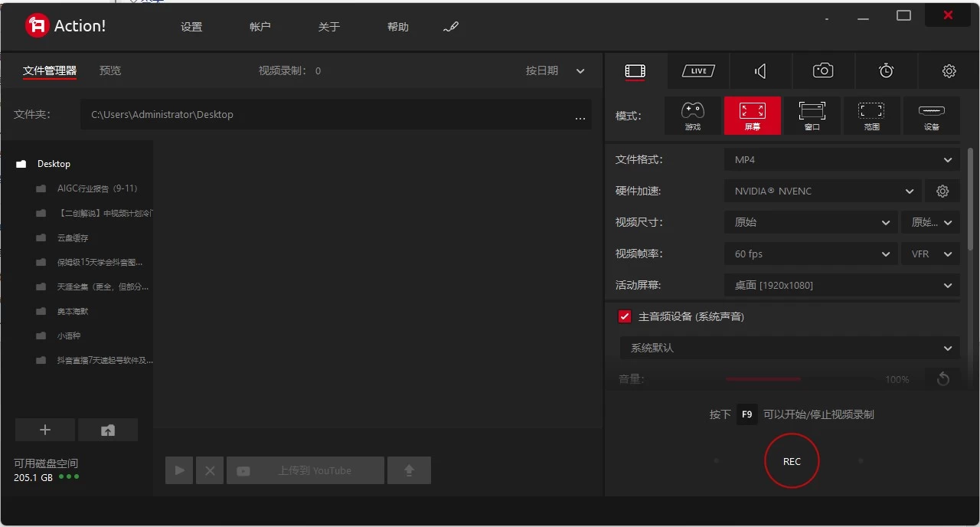Open the audio recording panel icon
The image size is (980, 527).
tap(759, 70)
